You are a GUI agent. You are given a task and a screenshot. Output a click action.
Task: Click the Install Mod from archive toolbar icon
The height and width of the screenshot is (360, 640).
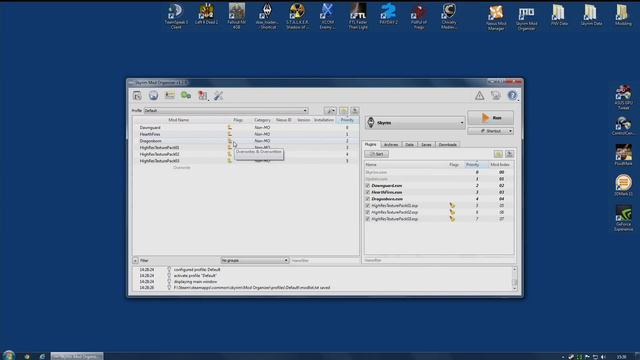[137, 96]
